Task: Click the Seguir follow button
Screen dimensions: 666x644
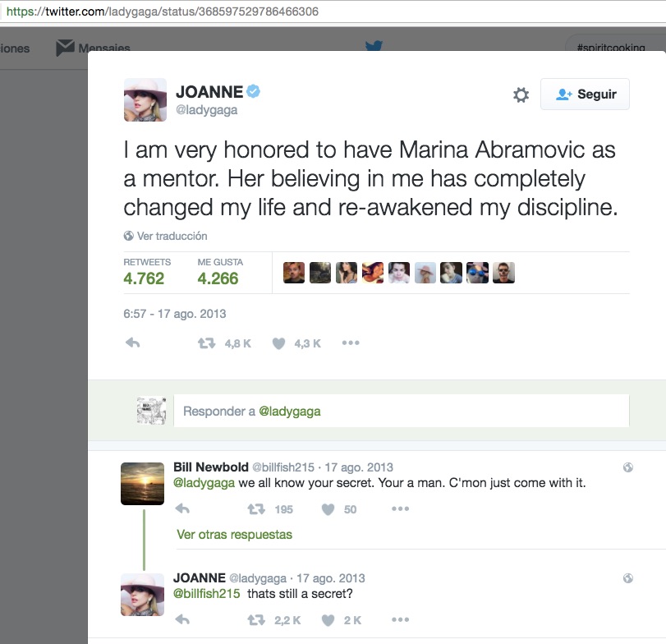Action: (x=585, y=94)
